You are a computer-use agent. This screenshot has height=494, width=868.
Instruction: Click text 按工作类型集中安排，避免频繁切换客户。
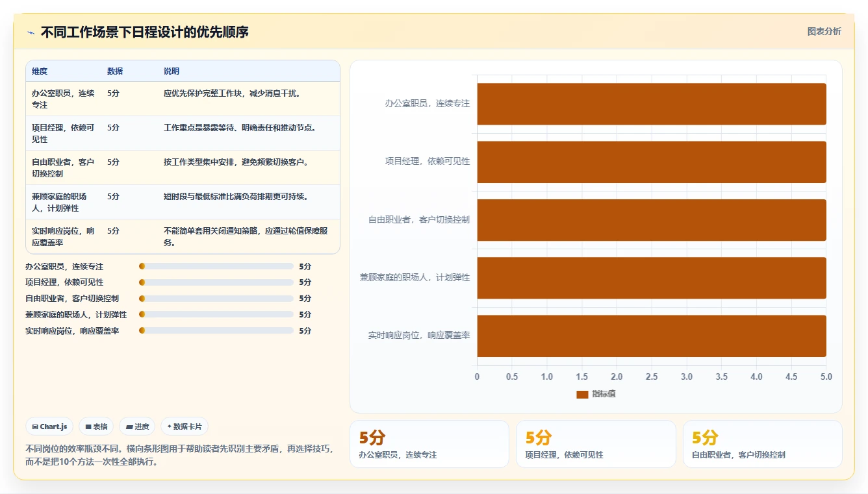(236, 162)
